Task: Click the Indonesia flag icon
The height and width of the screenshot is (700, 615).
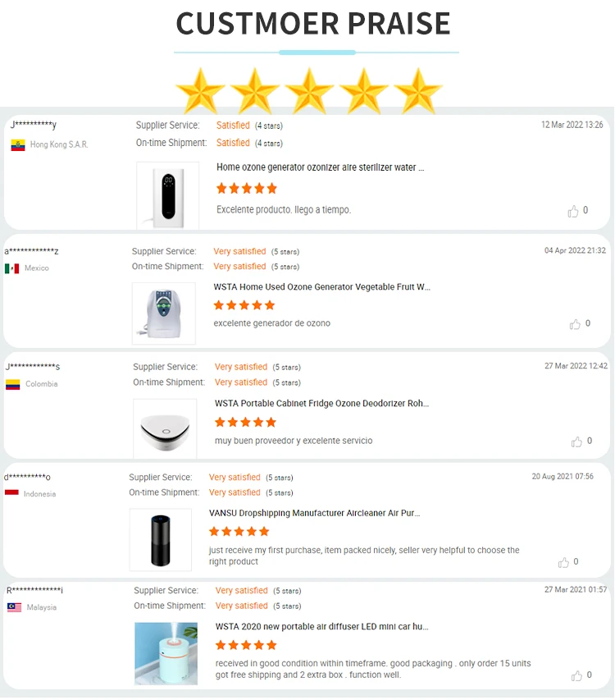Action: 11,492
